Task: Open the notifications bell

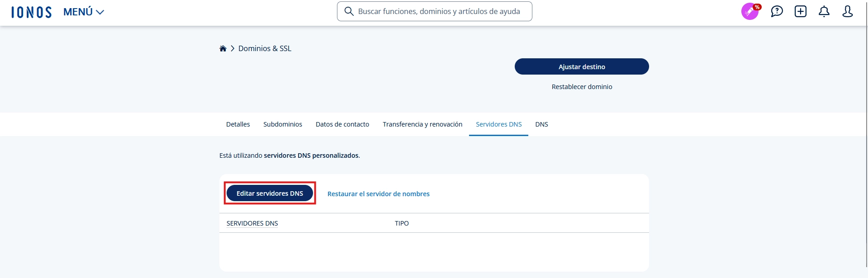Action: [x=824, y=11]
